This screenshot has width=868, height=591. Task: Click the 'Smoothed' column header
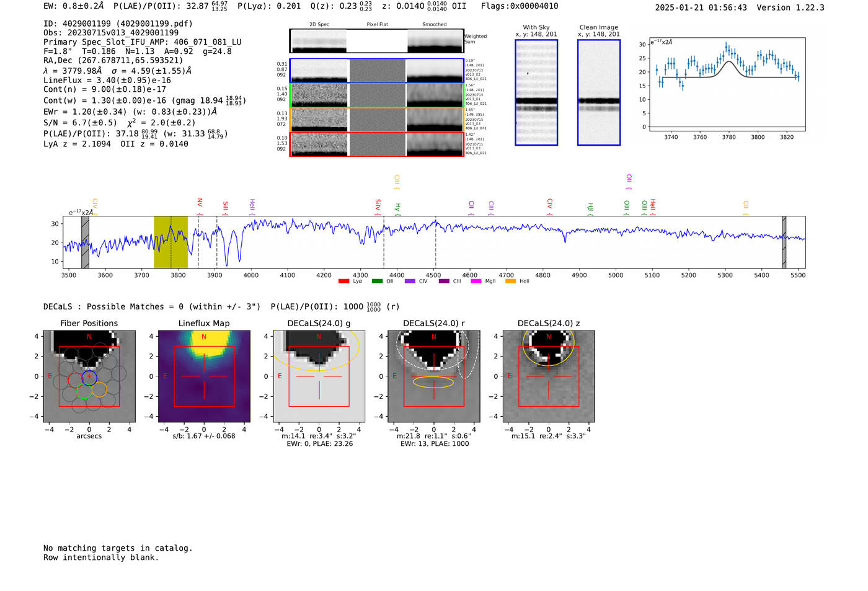[435, 25]
